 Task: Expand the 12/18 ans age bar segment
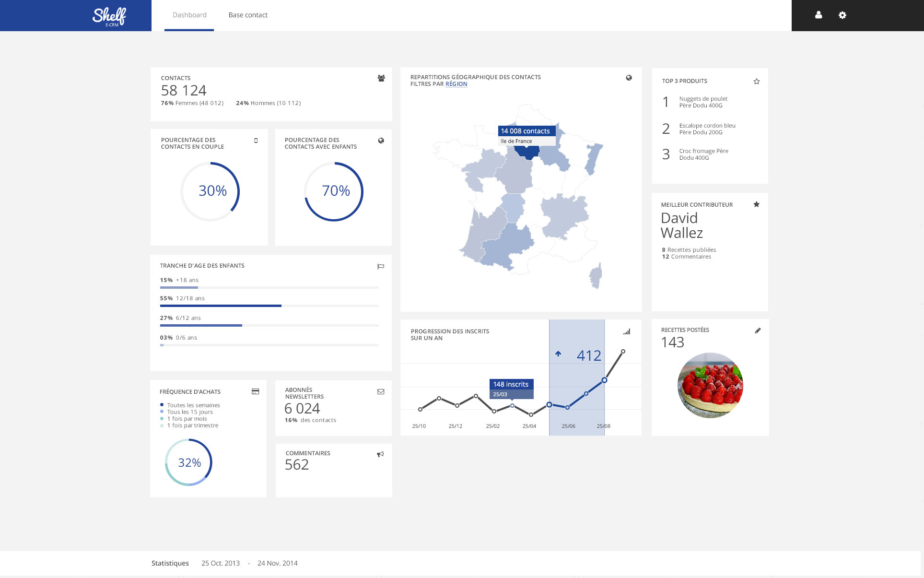(x=220, y=307)
